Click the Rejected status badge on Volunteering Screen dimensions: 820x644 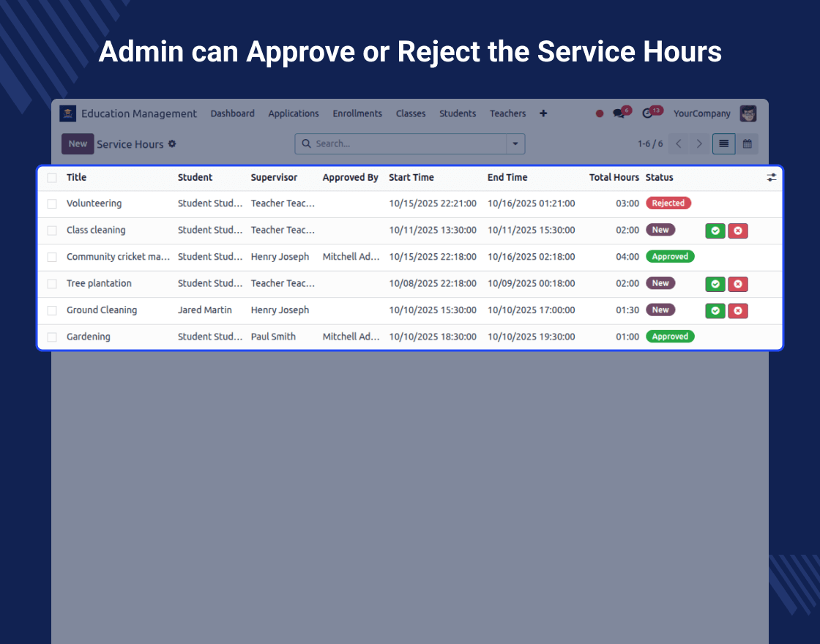[x=668, y=203]
